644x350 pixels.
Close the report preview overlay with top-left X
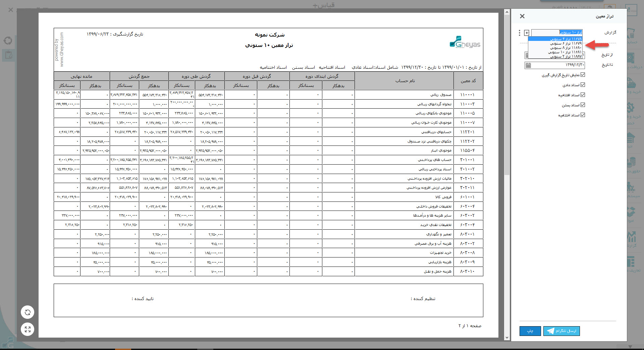pos(11,10)
